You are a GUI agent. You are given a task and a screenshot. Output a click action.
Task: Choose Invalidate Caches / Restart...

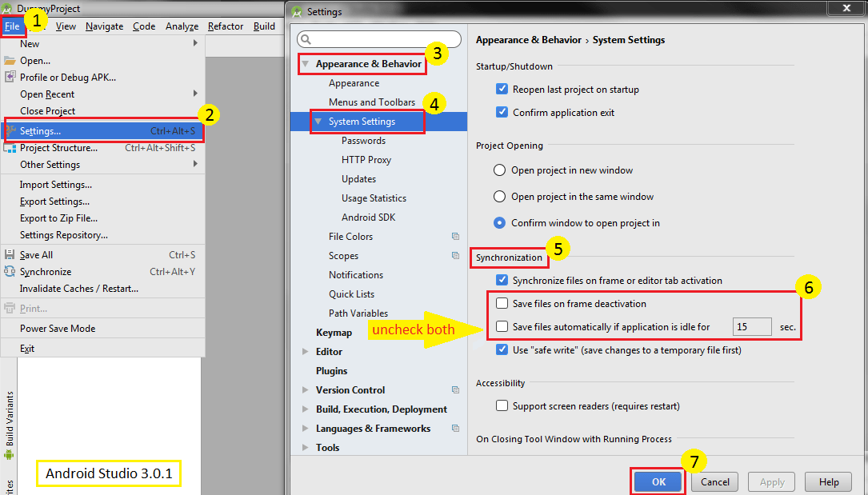tap(103, 289)
